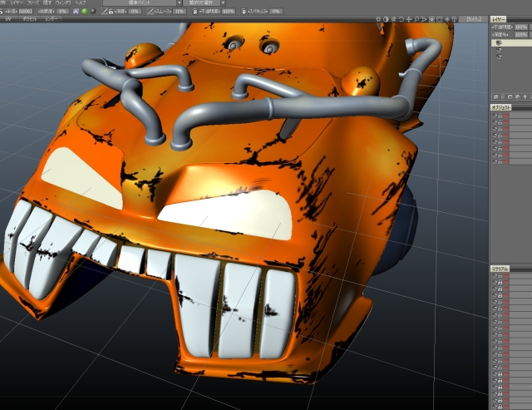Select the highlighted top layer row
The width and height of the screenshot is (532, 410).
510,42
